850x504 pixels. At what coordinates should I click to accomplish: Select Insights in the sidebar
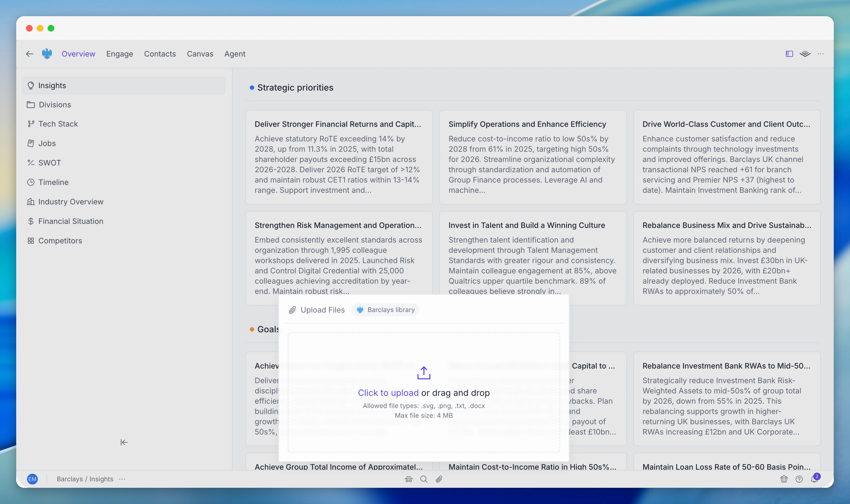coord(124,85)
